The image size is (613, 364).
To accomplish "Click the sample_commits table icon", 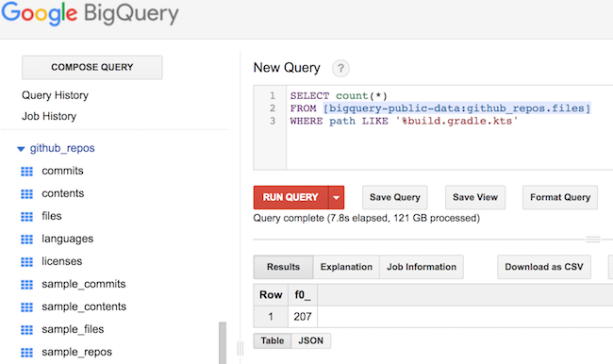I will point(26,285).
